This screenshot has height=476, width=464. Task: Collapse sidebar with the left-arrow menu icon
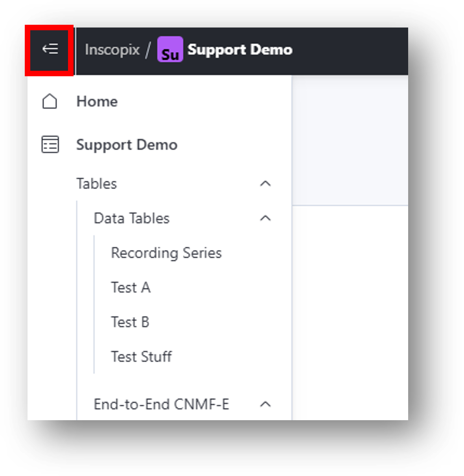[50, 49]
